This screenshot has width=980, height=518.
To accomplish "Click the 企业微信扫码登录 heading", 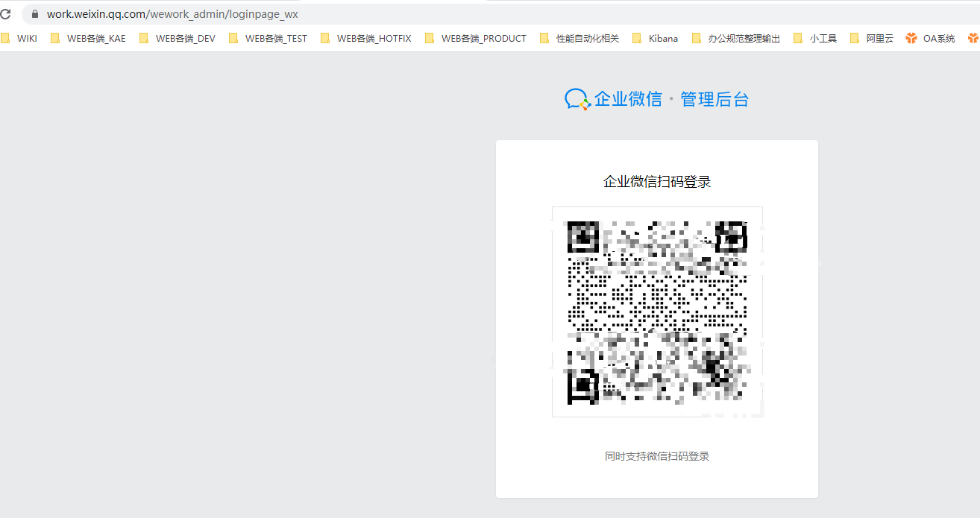I will [657, 182].
